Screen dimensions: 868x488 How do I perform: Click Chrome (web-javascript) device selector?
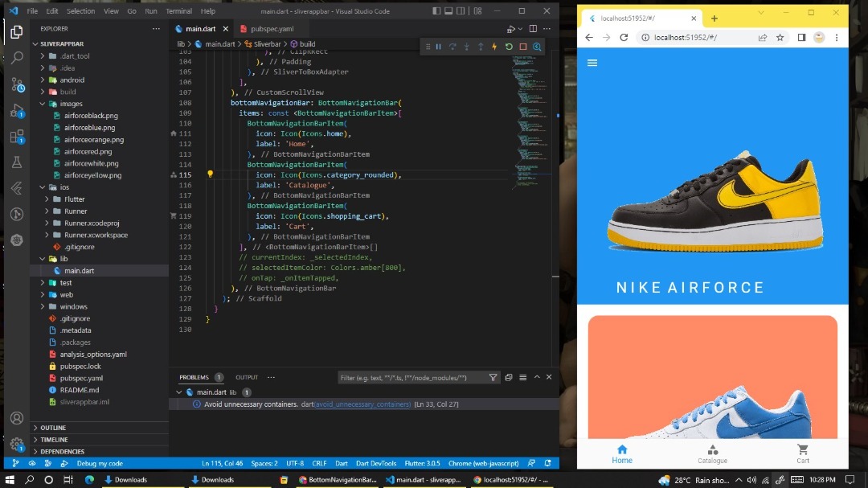click(483, 464)
